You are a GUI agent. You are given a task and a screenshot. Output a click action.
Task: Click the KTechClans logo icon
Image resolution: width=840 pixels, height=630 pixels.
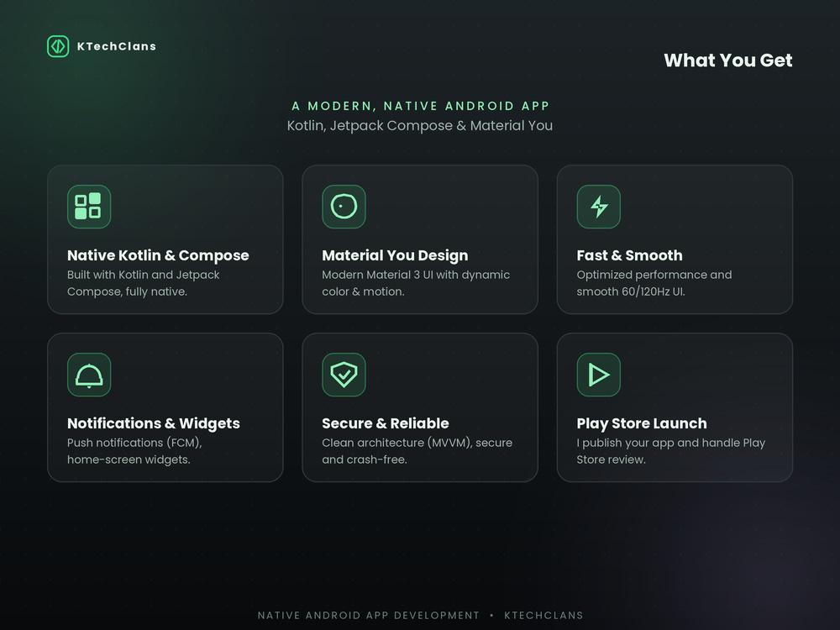click(x=58, y=46)
